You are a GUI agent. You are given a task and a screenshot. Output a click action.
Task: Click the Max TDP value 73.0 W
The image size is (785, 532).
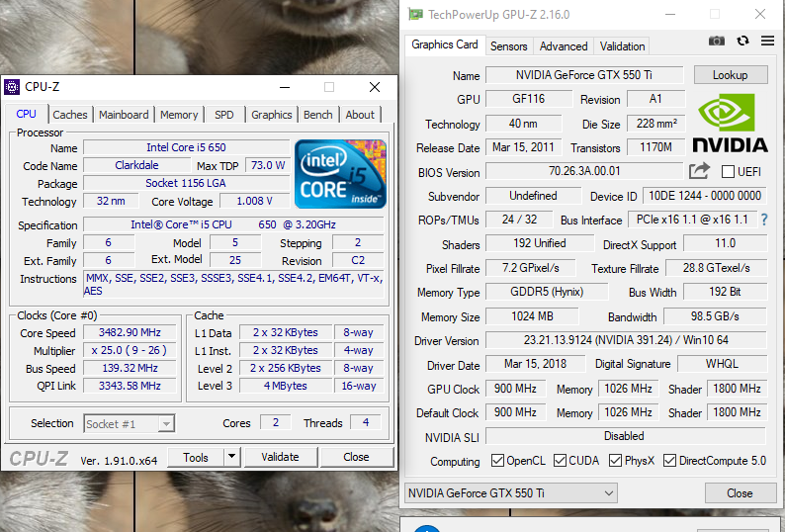coord(268,165)
